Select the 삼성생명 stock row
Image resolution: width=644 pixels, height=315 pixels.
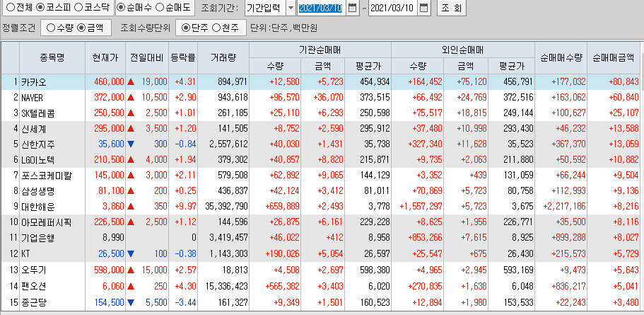[320, 191]
